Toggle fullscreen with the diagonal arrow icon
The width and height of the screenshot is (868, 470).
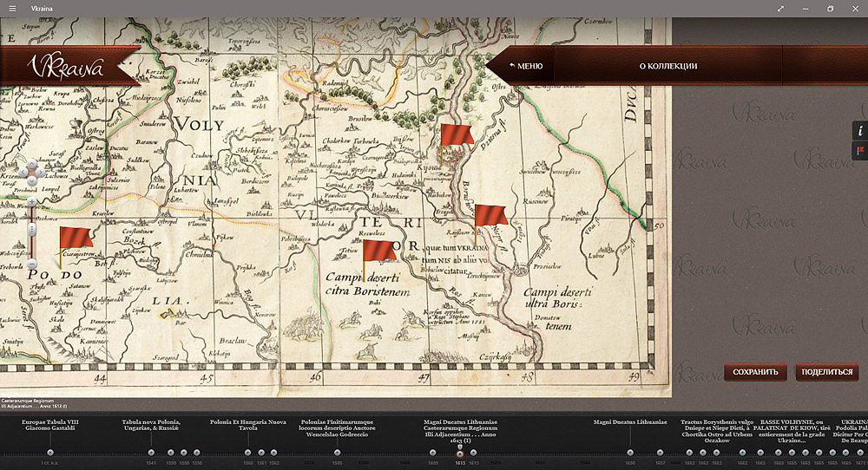(x=780, y=9)
